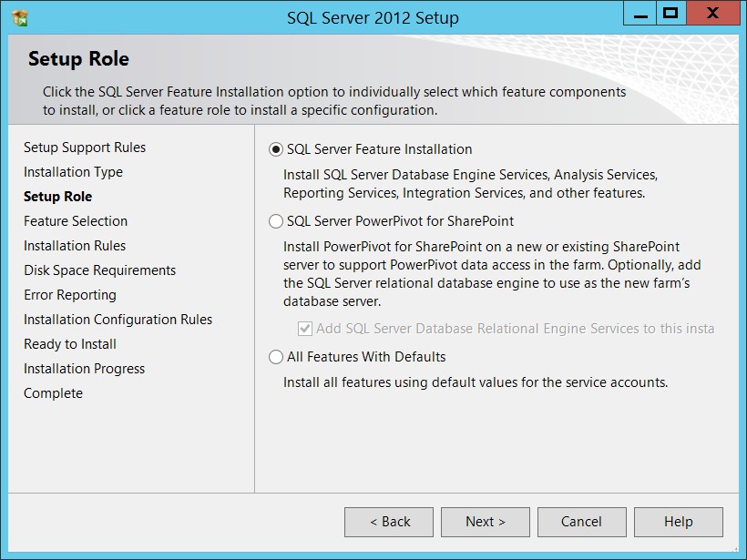The width and height of the screenshot is (747, 560).
Task: Select Installation Progress step in sidebar
Action: [x=85, y=369]
